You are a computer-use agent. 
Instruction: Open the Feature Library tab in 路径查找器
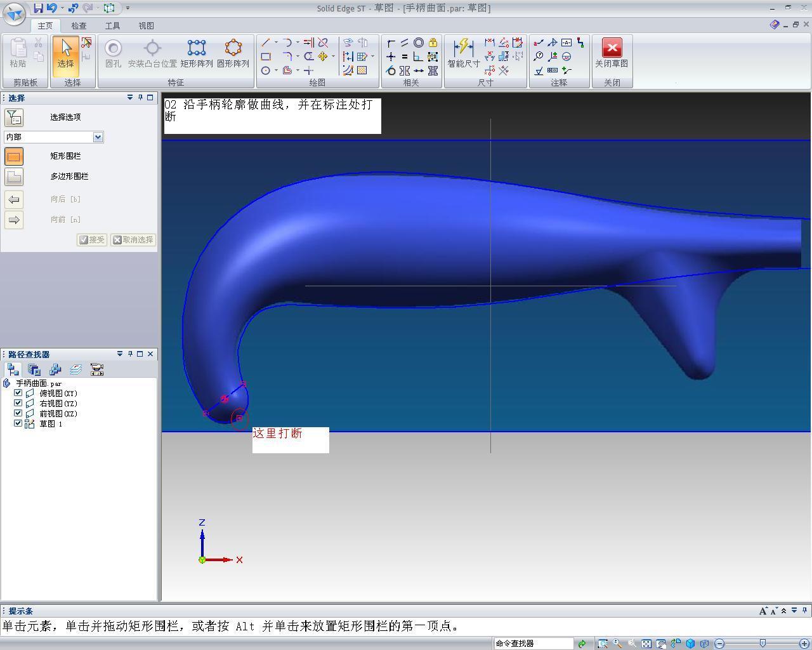34,369
